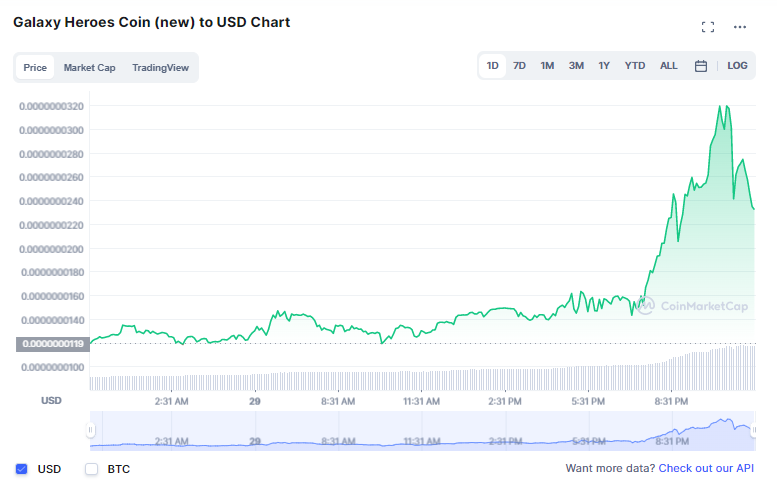Click the 0.0000000100 y-axis label
Viewport: 777px width, 493px height.
coord(53,368)
